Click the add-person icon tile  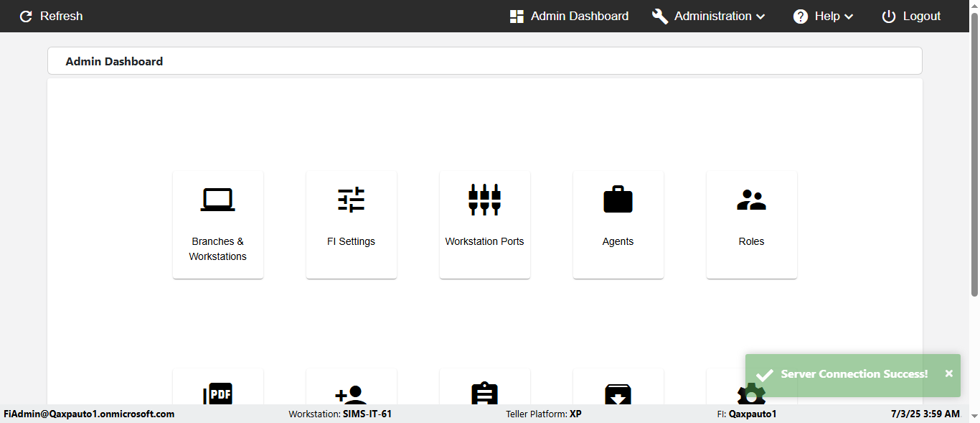tap(352, 387)
